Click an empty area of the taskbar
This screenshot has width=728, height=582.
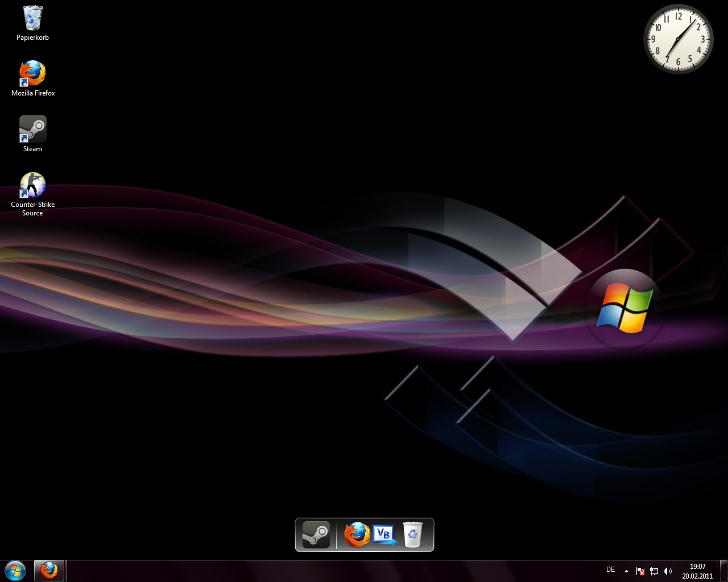pyautogui.click(x=341, y=571)
